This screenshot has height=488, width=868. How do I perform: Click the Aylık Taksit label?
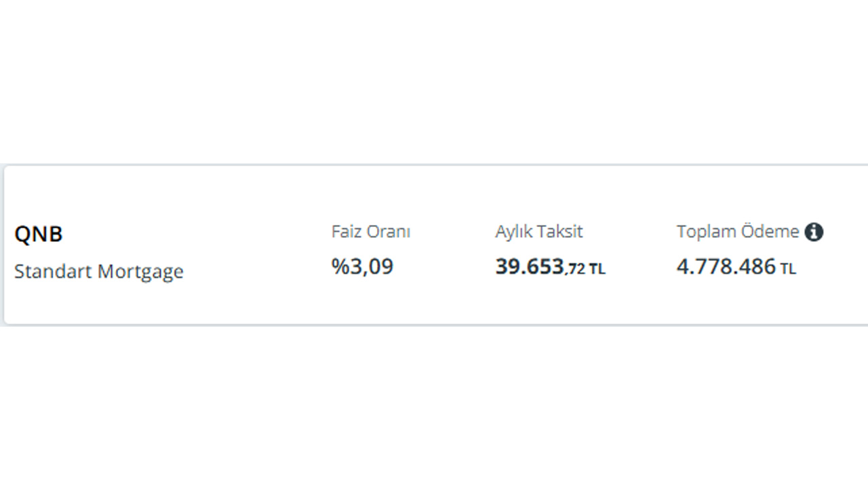[539, 232]
